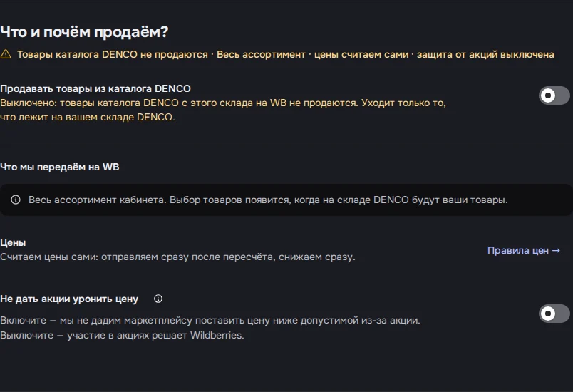Image resolution: width=573 pixels, height=392 pixels.
Task: Click "Считаем цены сами" description text
Action: click(177, 257)
